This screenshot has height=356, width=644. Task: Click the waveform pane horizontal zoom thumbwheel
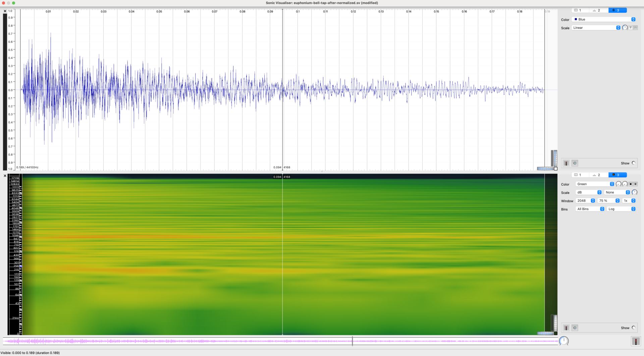(545, 169)
